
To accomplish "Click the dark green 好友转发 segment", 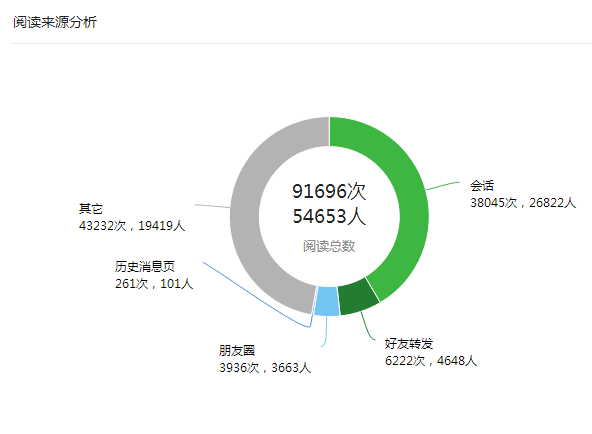I will coord(358,297).
